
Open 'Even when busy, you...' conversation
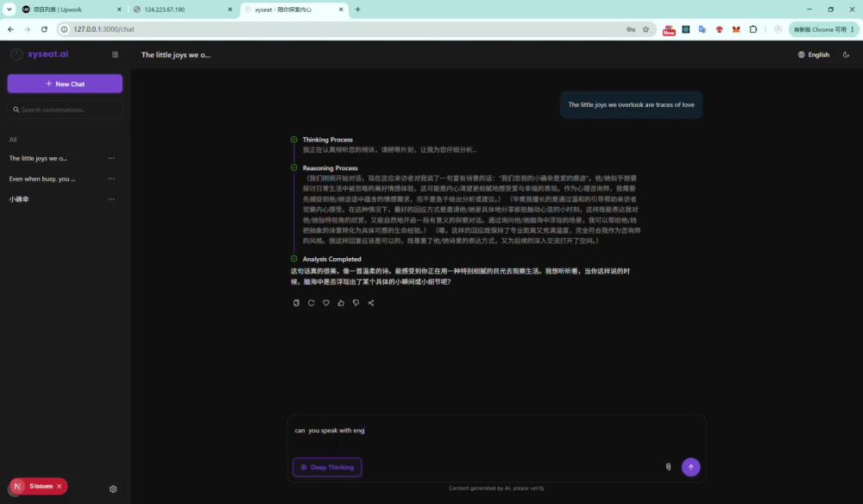click(x=41, y=179)
